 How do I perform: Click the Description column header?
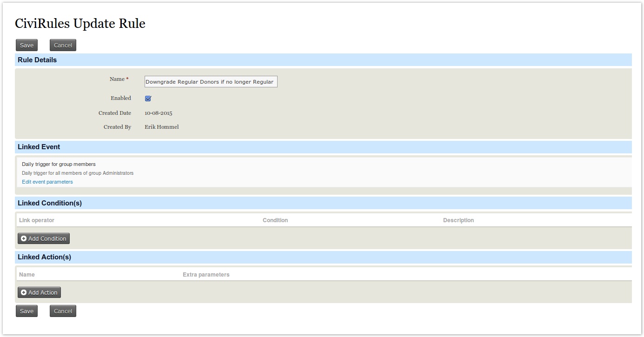coord(458,220)
